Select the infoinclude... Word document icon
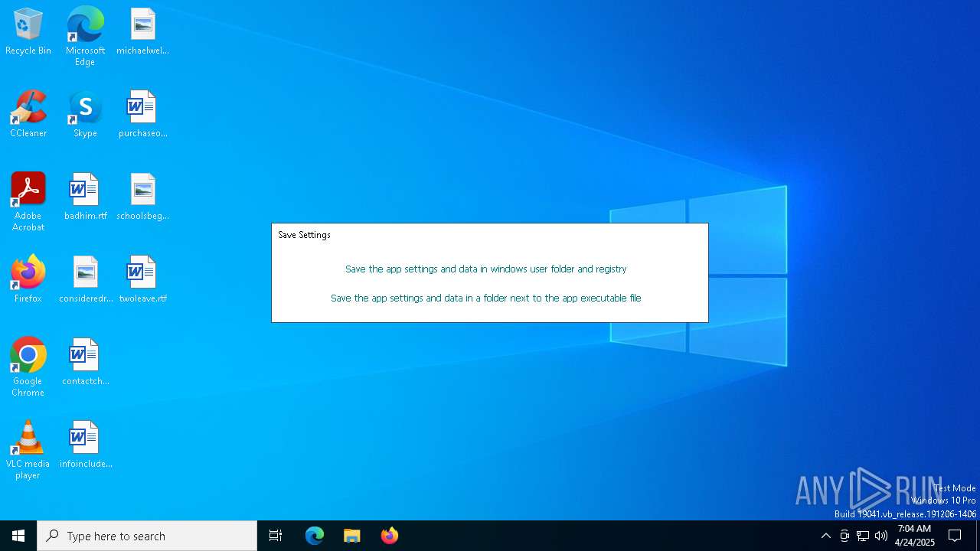The height and width of the screenshot is (551, 980). [85, 445]
